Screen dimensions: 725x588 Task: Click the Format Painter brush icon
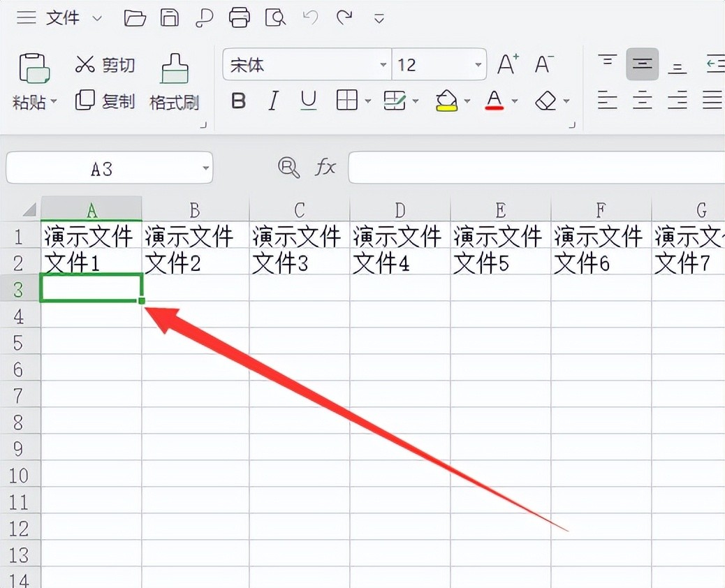174,70
